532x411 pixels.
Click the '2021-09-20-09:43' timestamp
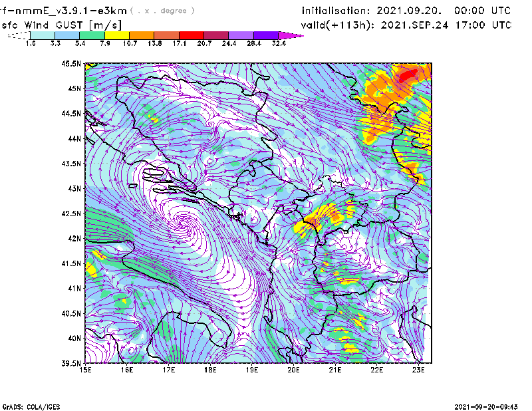[486, 407]
